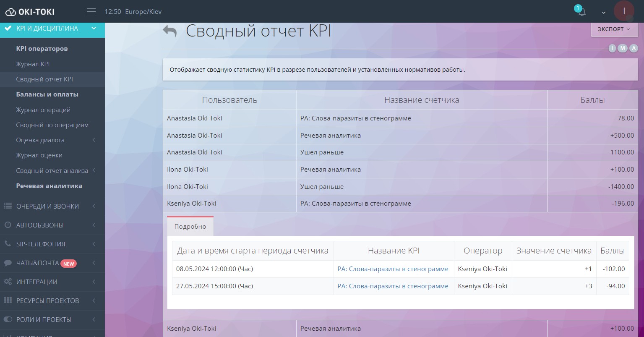
Task: Click Дата и время старта header
Action: pyautogui.click(x=253, y=251)
